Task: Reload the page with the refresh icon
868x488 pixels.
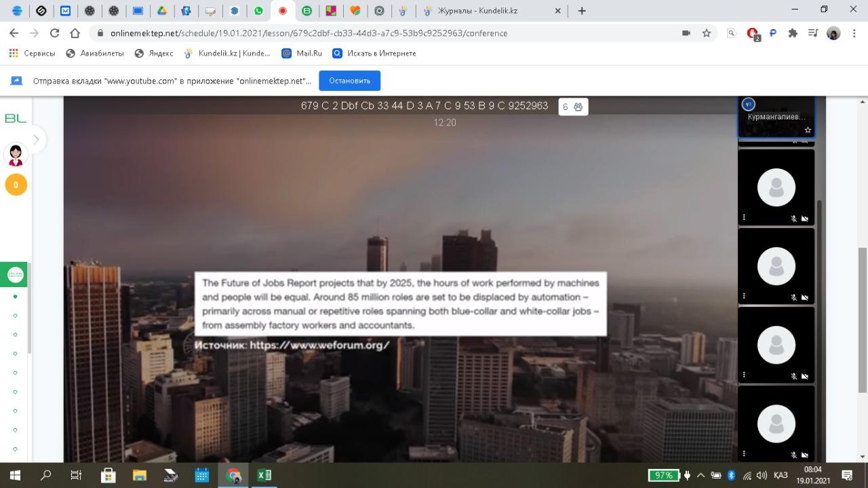Action: (x=54, y=33)
